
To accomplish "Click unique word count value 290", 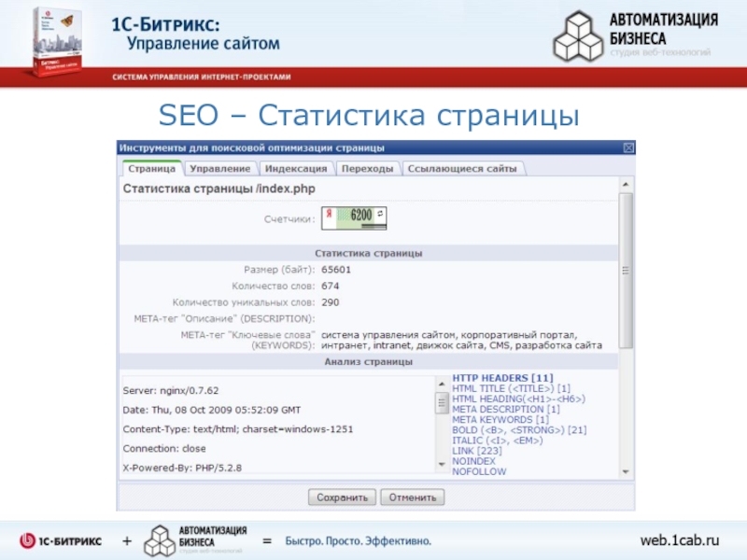I will [x=331, y=302].
